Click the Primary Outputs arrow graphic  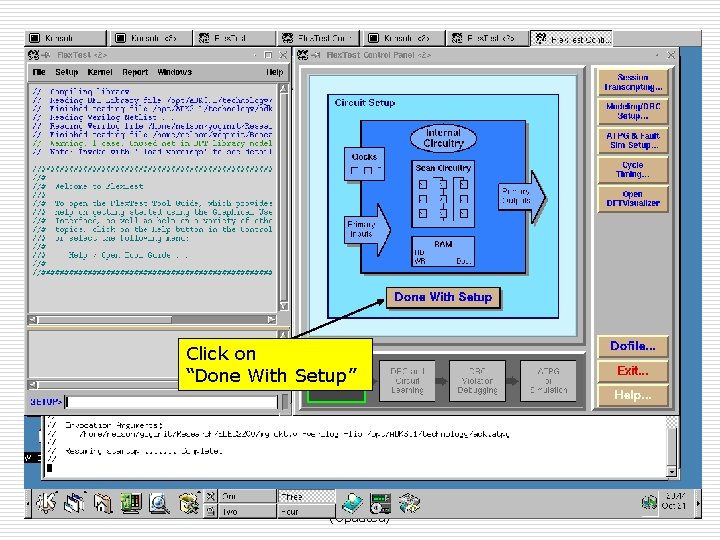click(522, 197)
